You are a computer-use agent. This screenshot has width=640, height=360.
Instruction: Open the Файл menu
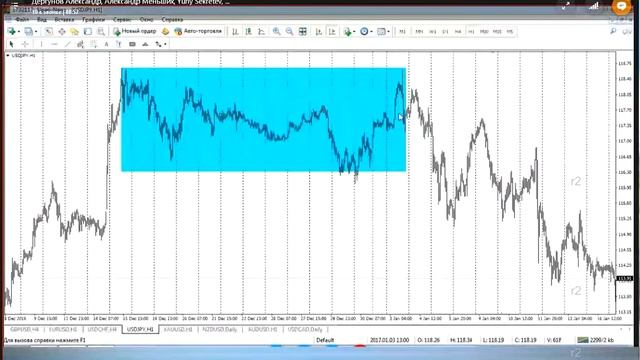[22, 20]
